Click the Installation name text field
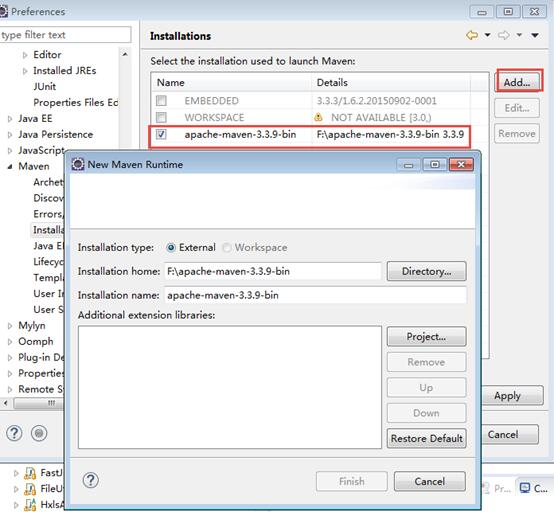Viewport: 554px width, 512px height. pos(315,295)
